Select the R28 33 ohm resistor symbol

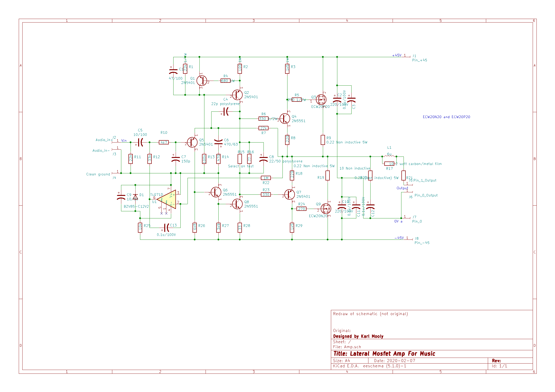240,228
